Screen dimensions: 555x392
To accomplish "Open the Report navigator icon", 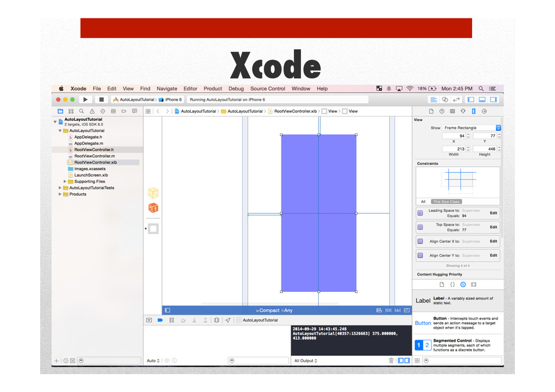I will (134, 111).
